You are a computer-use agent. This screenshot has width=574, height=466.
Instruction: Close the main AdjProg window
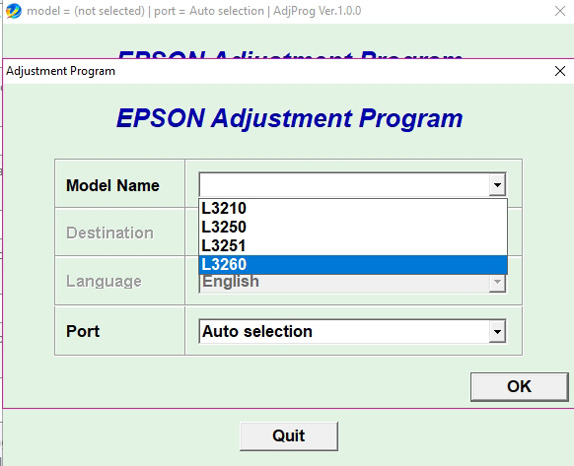pyautogui.click(x=560, y=11)
